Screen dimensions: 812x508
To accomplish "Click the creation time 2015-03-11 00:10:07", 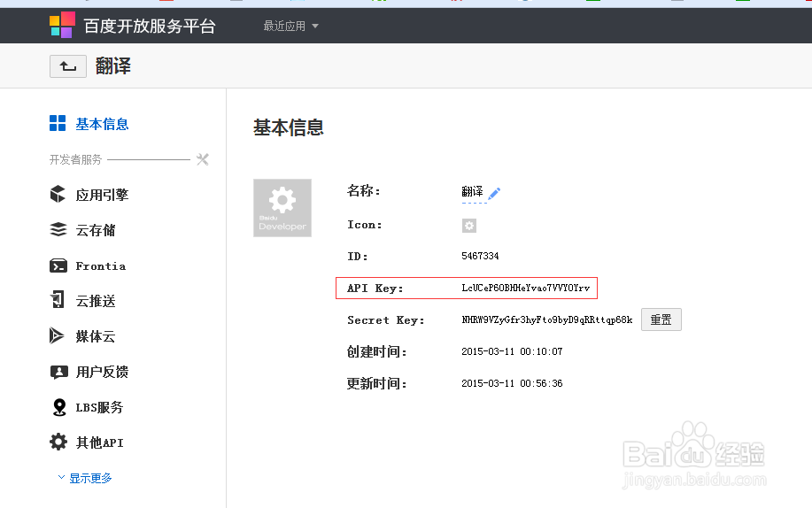I will (512, 351).
